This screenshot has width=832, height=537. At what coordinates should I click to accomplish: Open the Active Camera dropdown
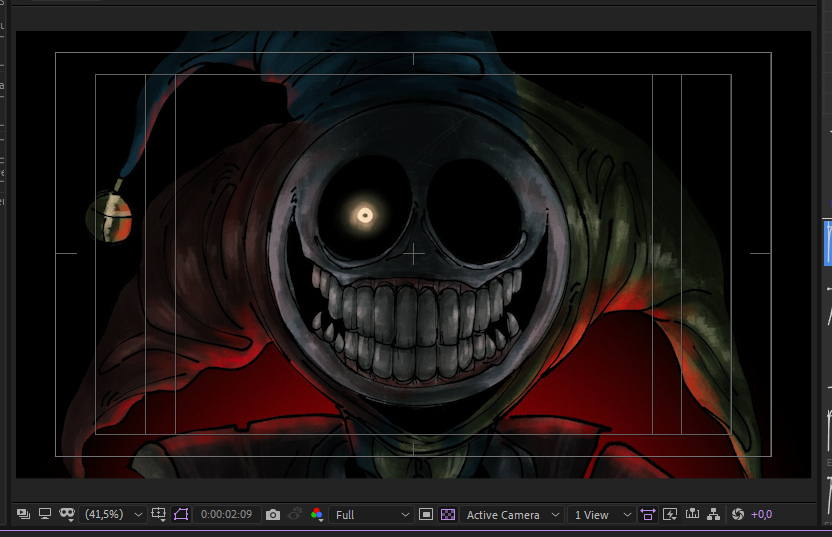[x=512, y=515]
